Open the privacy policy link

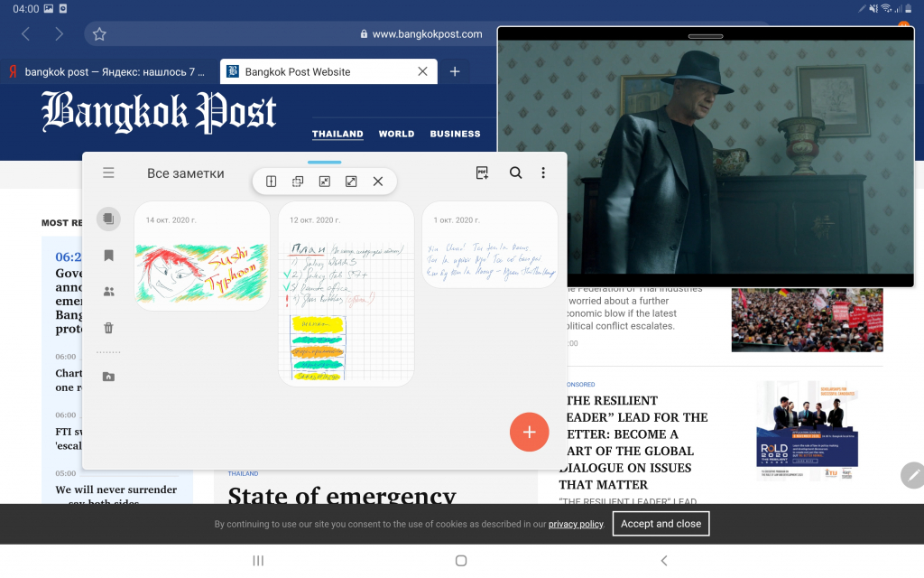tap(576, 524)
